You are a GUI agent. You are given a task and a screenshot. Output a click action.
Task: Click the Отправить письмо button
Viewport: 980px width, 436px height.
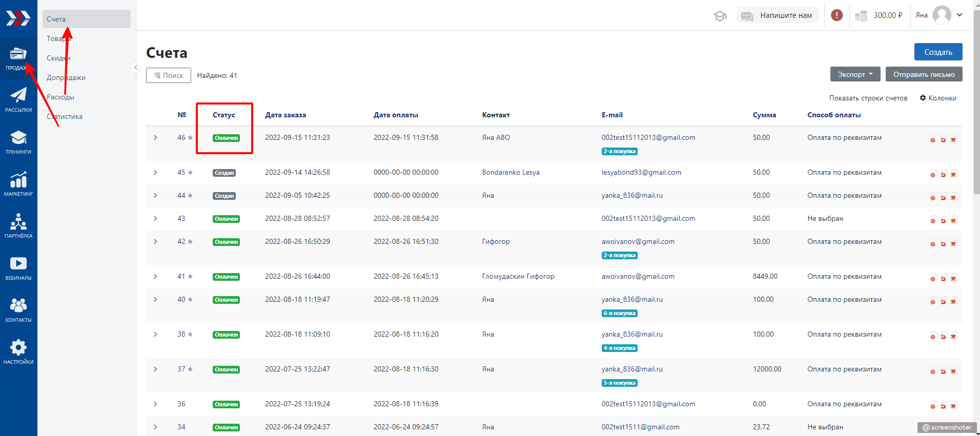point(924,74)
